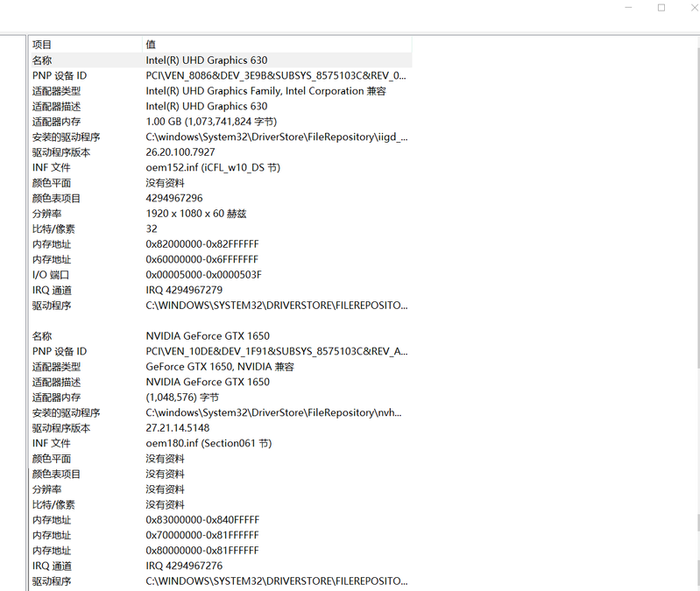Screen dimensions: 700x591
Task: Select the IRQ 4294967279 row
Action: (x=184, y=291)
